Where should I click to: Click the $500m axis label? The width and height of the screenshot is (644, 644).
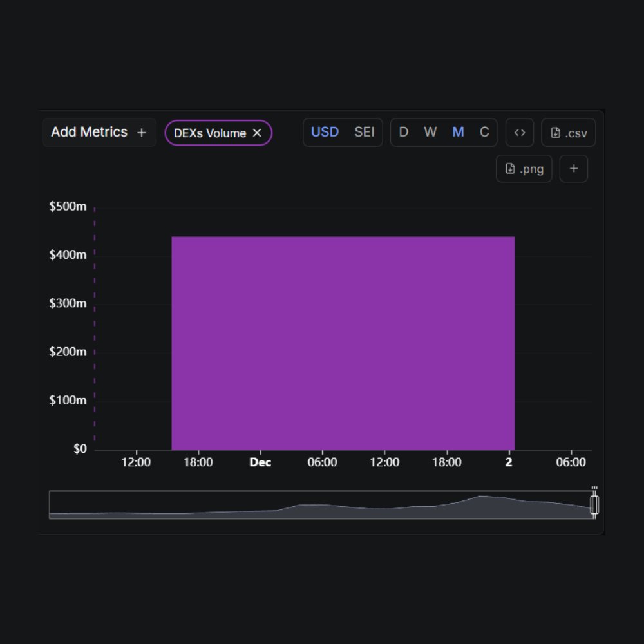pyautogui.click(x=68, y=206)
